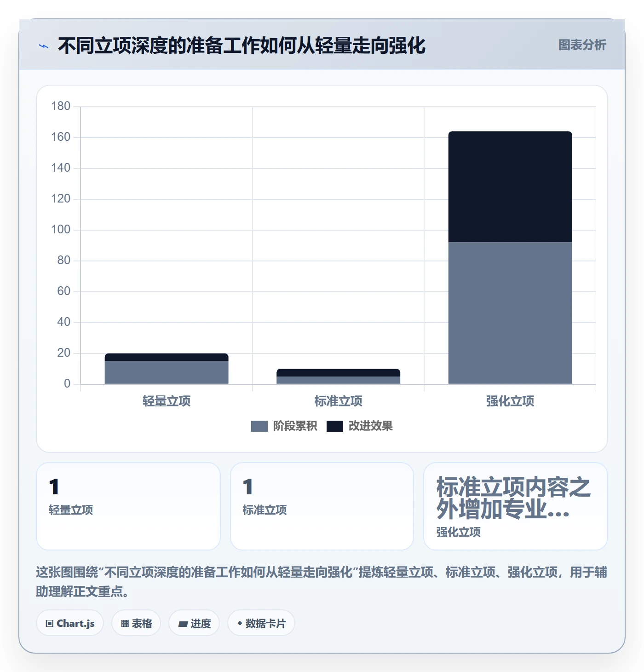This screenshot has height=672, width=644.
Task: Toggle the 阶段累积 legend swatch
Action: point(259,426)
